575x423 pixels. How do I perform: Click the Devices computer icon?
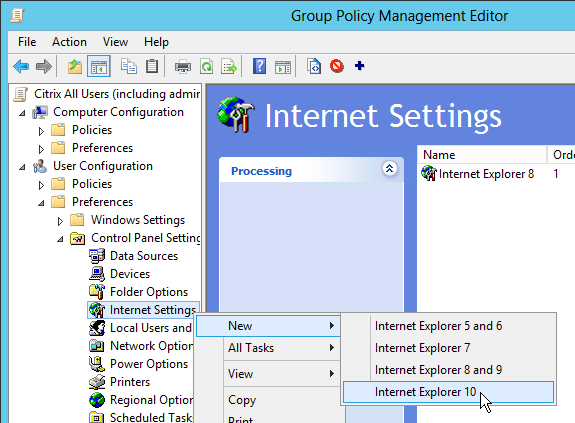click(97, 274)
